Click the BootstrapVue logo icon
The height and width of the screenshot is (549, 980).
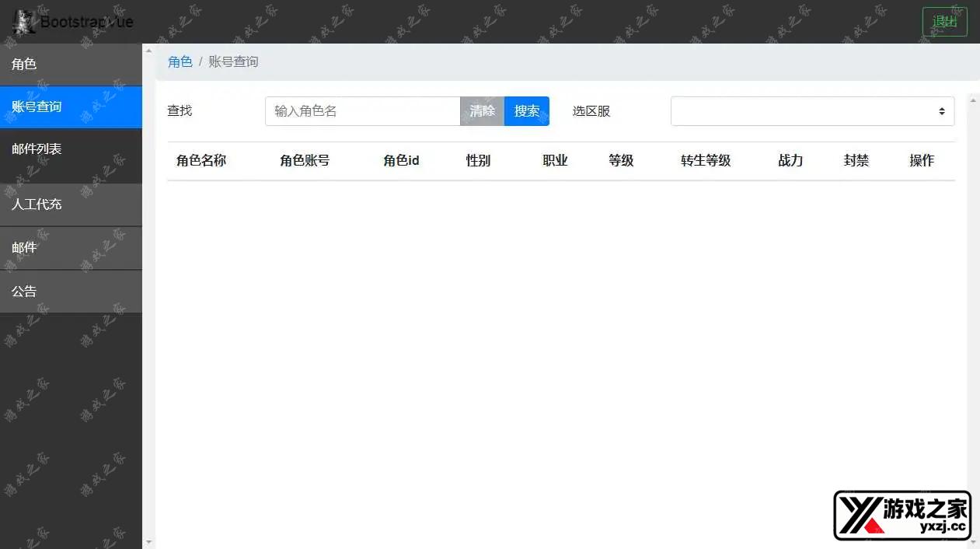click(25, 22)
